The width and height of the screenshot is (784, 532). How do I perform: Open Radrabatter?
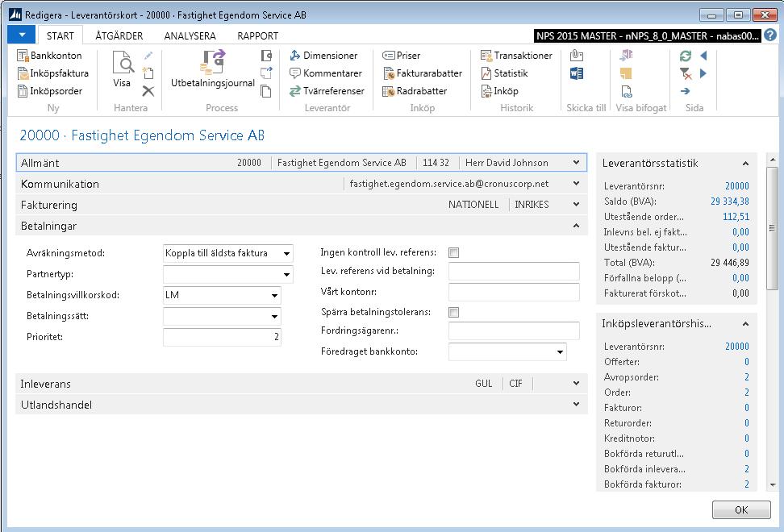pos(415,91)
